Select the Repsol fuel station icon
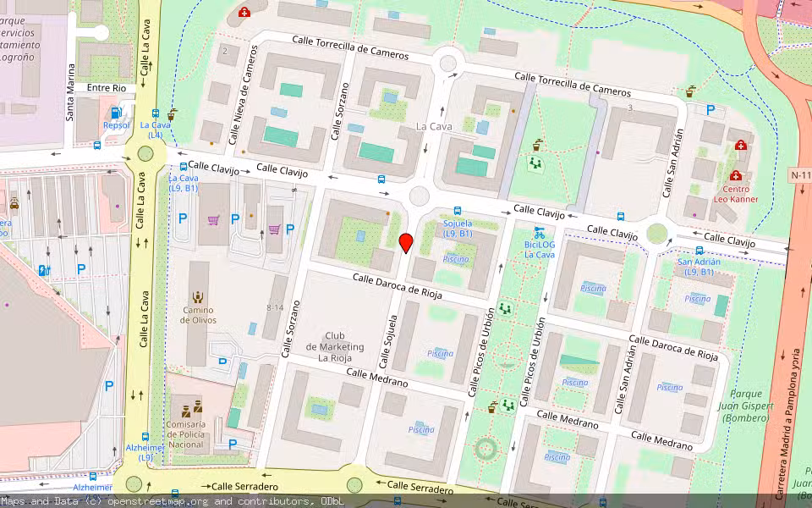Screen dimensions: 812x508 click(x=117, y=113)
